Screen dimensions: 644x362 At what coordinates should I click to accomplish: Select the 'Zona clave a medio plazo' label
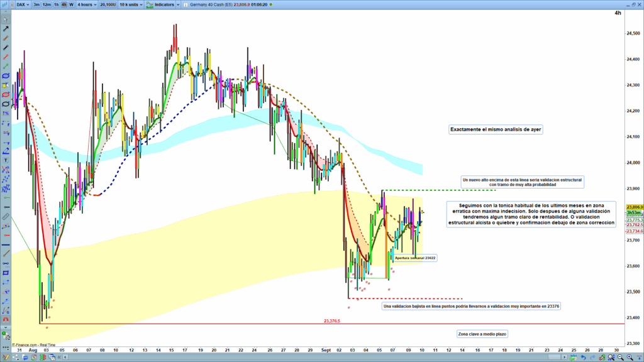tap(482, 334)
